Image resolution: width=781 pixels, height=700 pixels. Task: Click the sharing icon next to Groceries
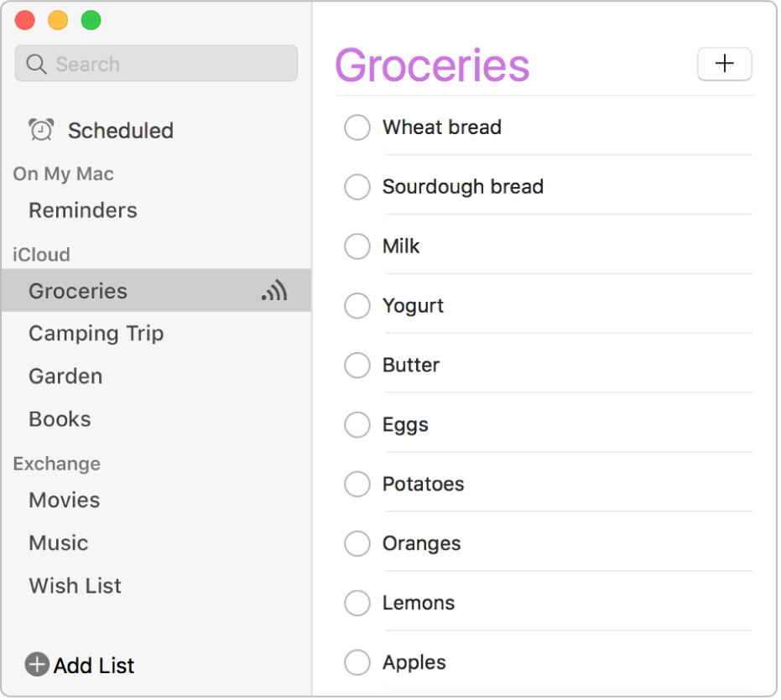275,291
